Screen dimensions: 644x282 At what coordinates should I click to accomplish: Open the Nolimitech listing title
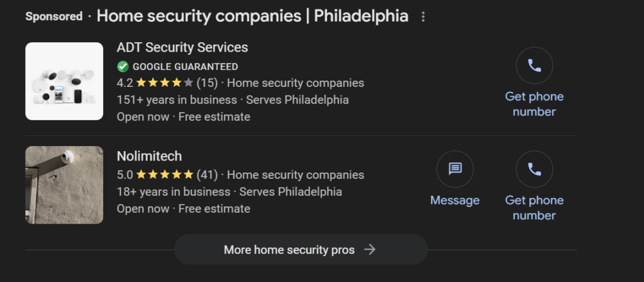(x=149, y=156)
